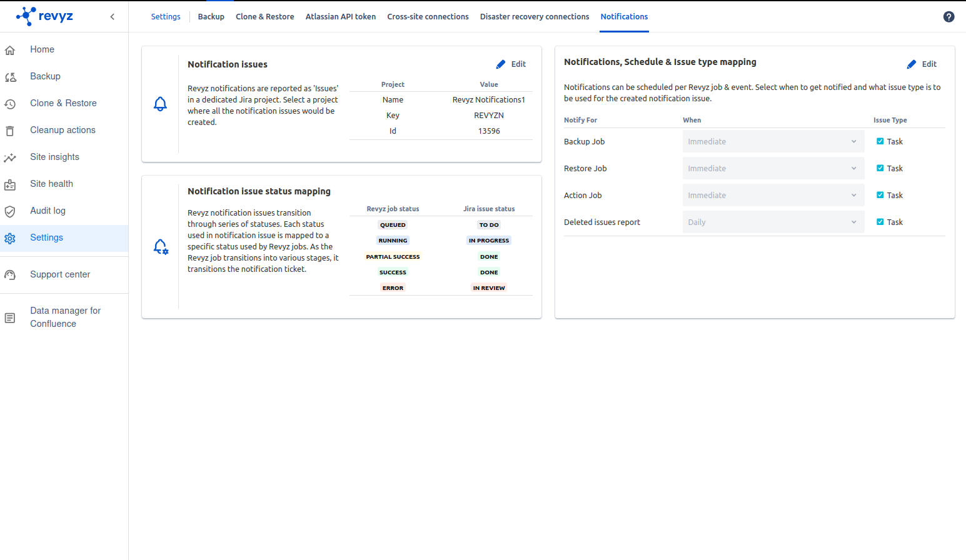
Task: Click the Audit log shield icon
Action: tap(10, 211)
